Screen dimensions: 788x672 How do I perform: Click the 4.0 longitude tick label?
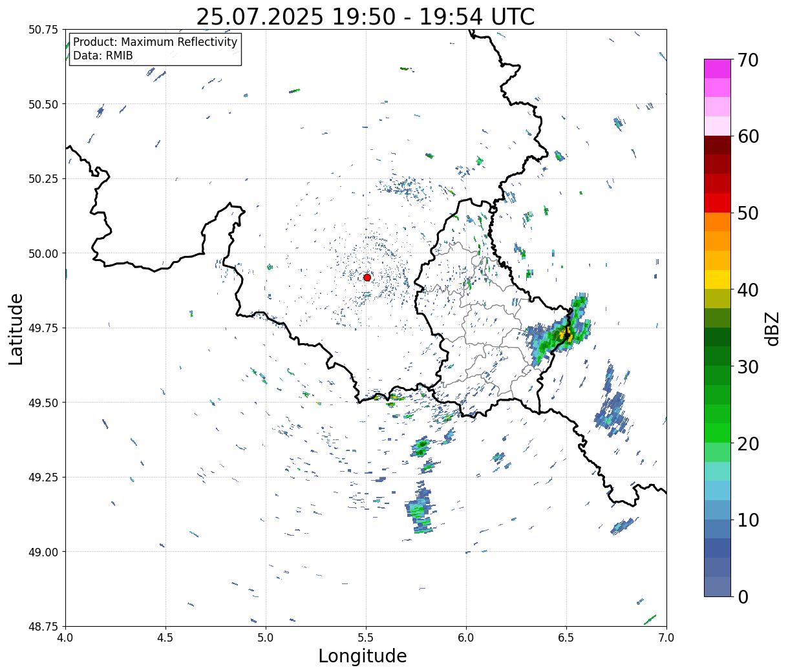[65, 637]
